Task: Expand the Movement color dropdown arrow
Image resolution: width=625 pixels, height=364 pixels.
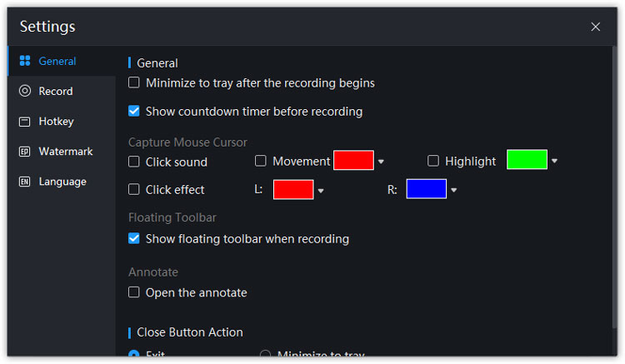Action: click(x=381, y=162)
